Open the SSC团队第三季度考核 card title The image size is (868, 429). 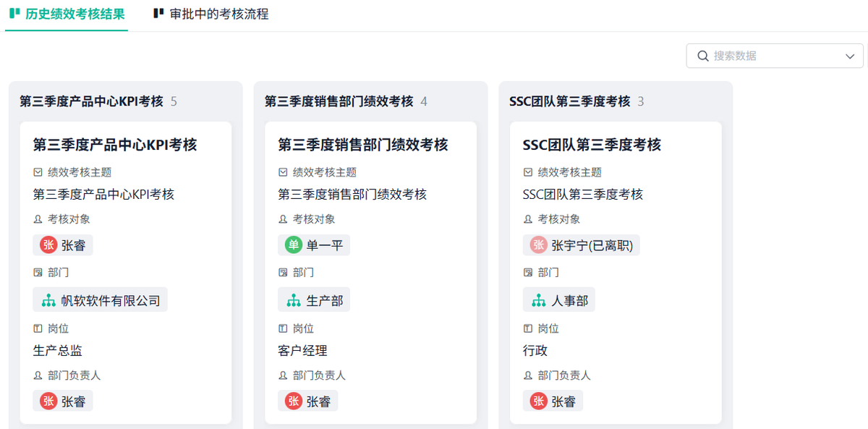click(x=592, y=145)
